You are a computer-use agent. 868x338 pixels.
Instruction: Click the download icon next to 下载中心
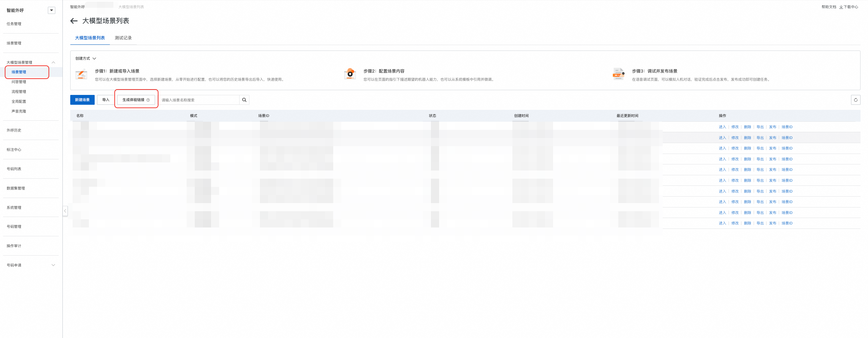click(841, 7)
